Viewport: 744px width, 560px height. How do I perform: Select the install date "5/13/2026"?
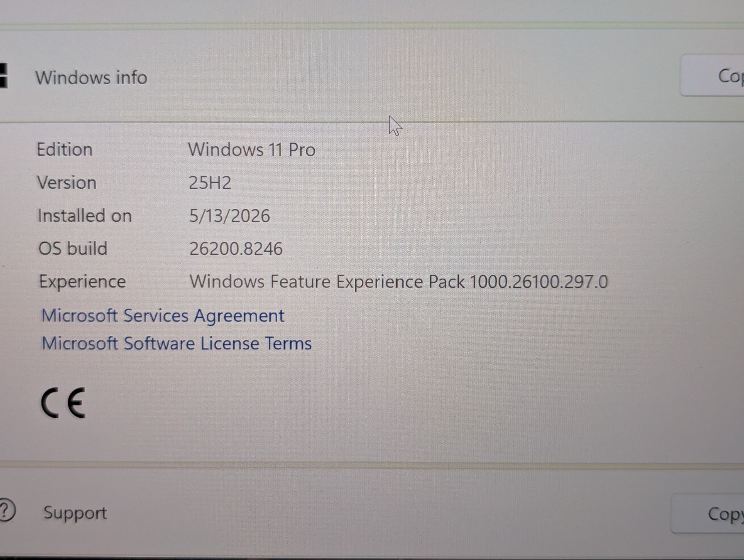[x=229, y=216]
